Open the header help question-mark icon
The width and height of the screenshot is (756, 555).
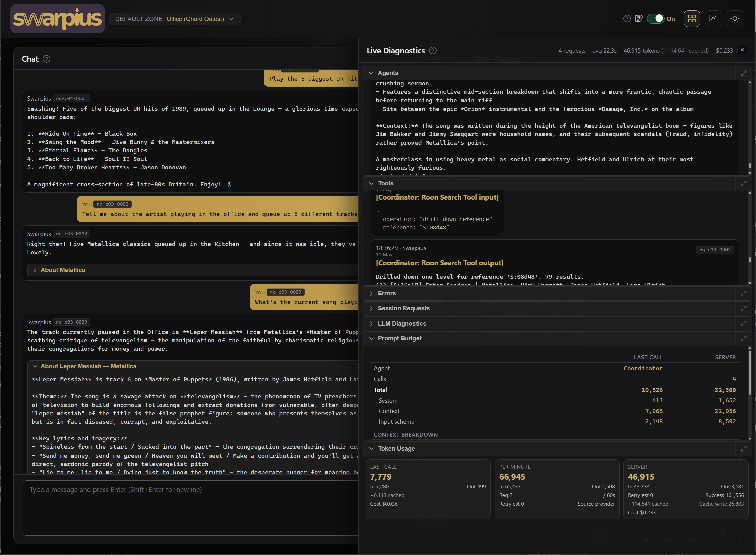(x=627, y=19)
